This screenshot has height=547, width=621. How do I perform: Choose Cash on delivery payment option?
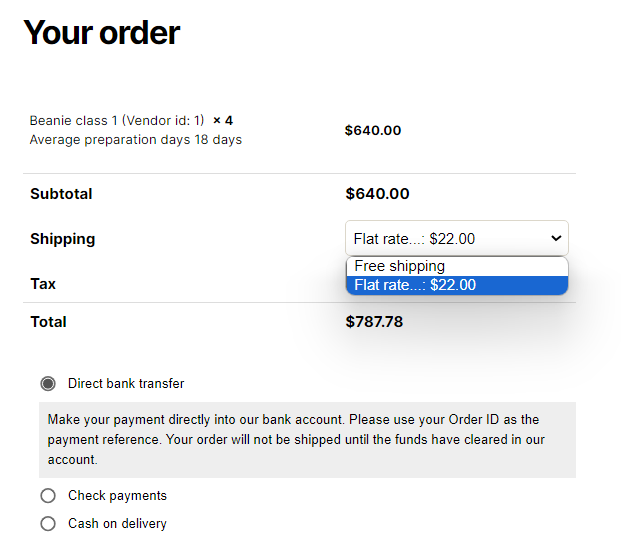tap(48, 524)
